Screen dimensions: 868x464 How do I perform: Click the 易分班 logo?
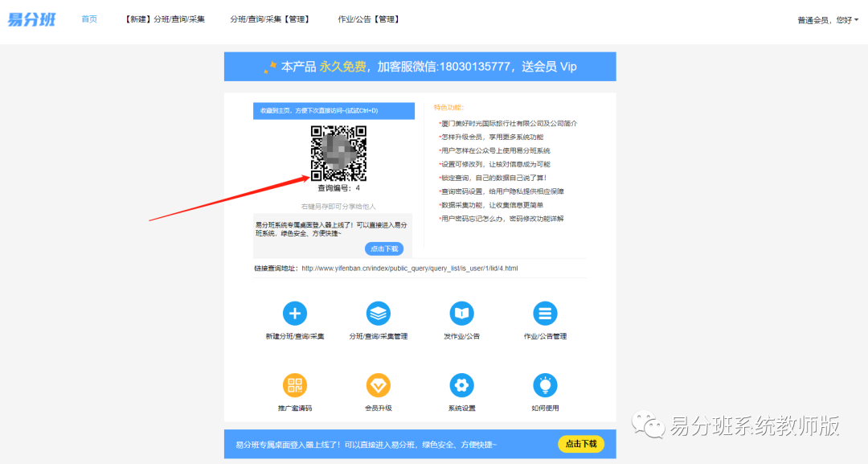tap(31, 19)
